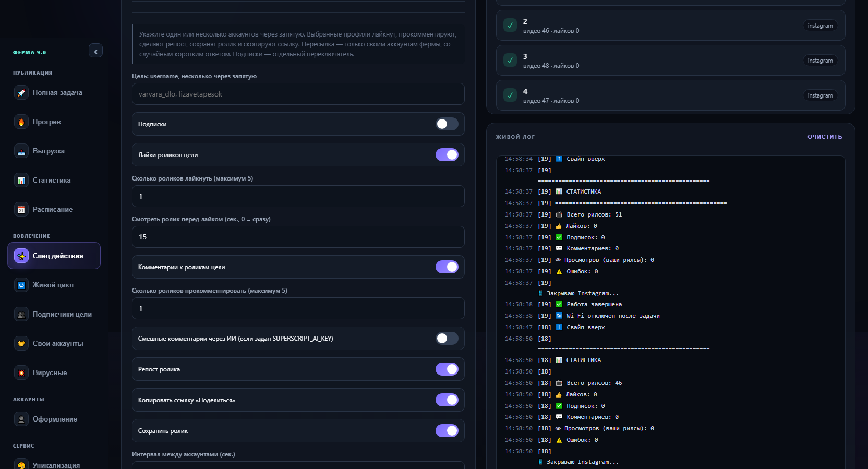Select Свои аккаунты in the sidebar

click(x=54, y=344)
